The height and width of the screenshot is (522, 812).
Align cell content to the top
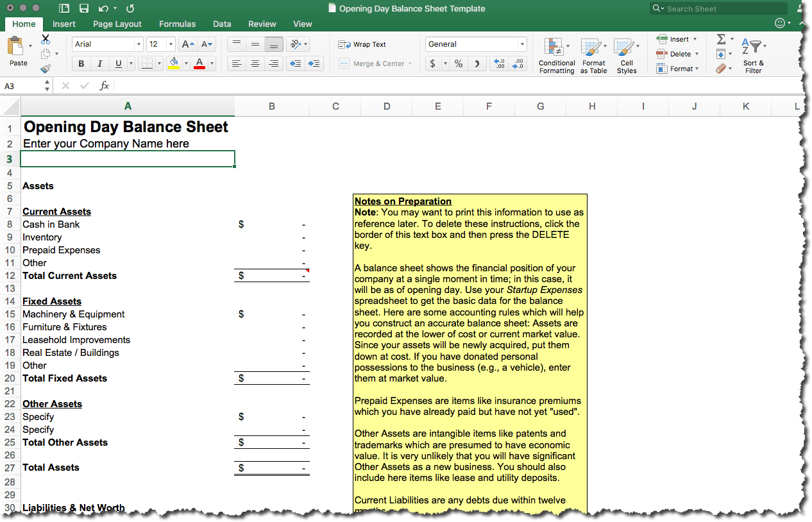click(237, 44)
